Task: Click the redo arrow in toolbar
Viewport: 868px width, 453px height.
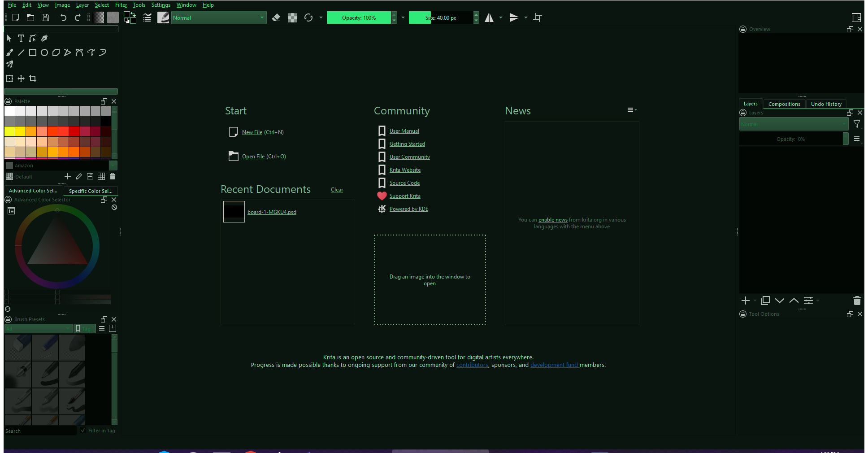Action: [x=78, y=17]
